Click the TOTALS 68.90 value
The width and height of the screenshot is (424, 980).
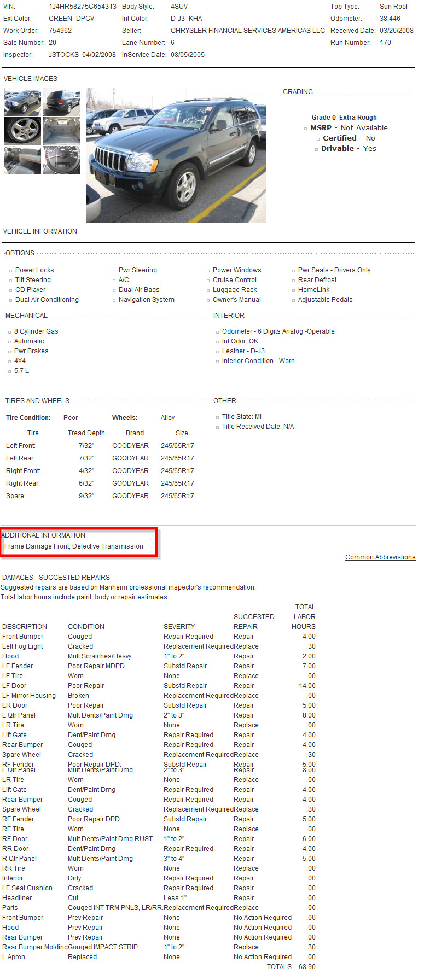[307, 967]
